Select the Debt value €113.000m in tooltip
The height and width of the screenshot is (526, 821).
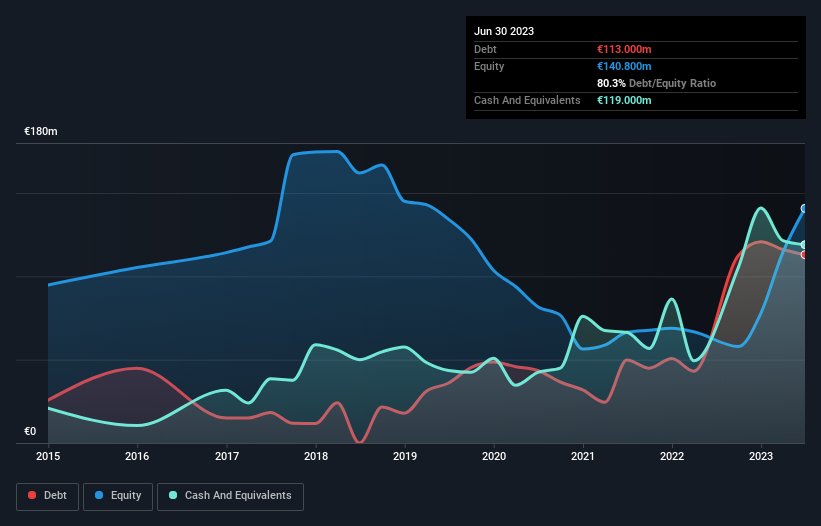click(623, 49)
